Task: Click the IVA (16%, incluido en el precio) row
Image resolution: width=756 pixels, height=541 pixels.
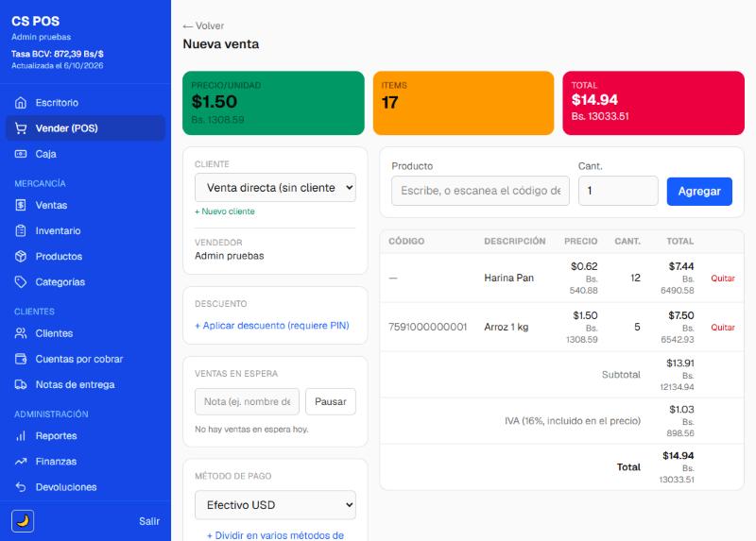Action: [x=573, y=421]
